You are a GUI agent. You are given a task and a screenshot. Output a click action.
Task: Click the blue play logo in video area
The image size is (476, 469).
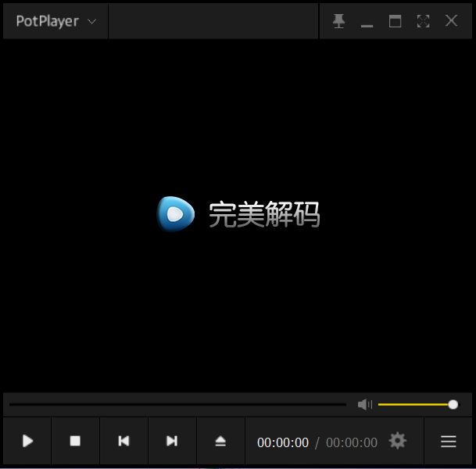point(175,214)
